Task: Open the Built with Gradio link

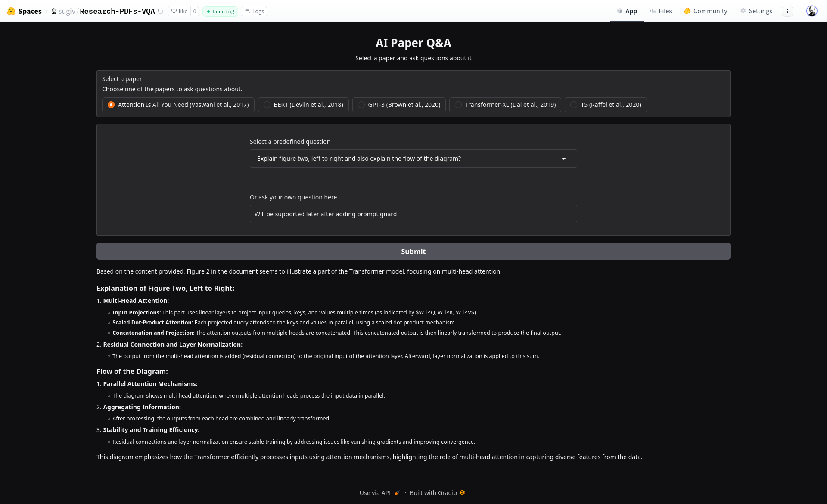Action: (x=437, y=493)
